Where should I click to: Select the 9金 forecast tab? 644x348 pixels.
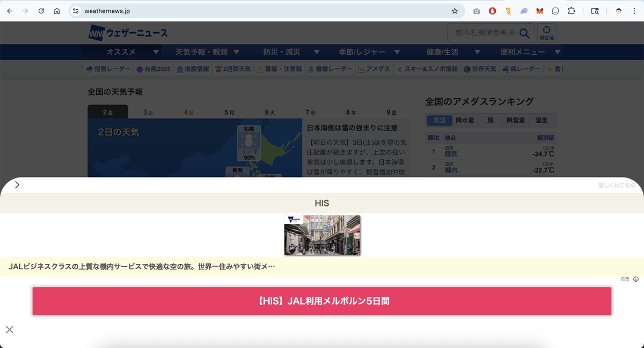click(x=391, y=112)
